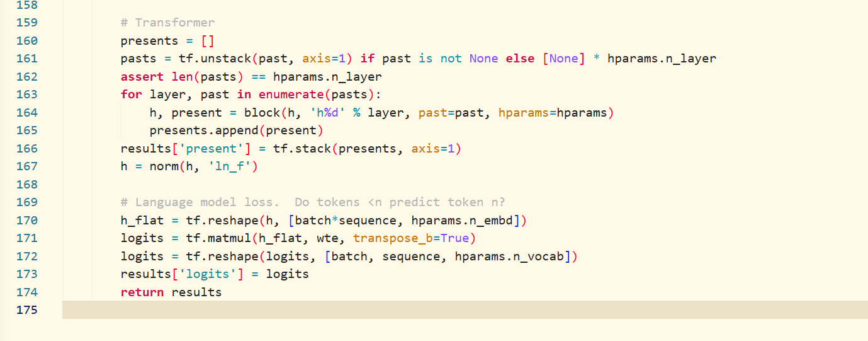Click 'tf.unstack' on line 161

tap(200, 59)
